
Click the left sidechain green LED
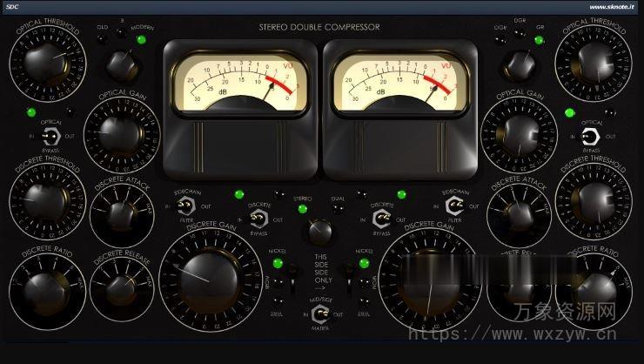click(x=239, y=194)
